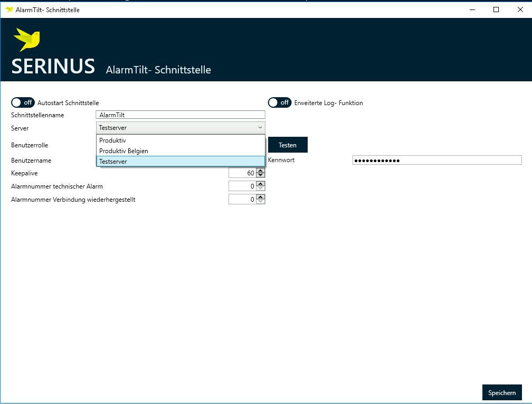Click the Benutzername label
Viewport: 532px width, 404px height.
click(31, 160)
